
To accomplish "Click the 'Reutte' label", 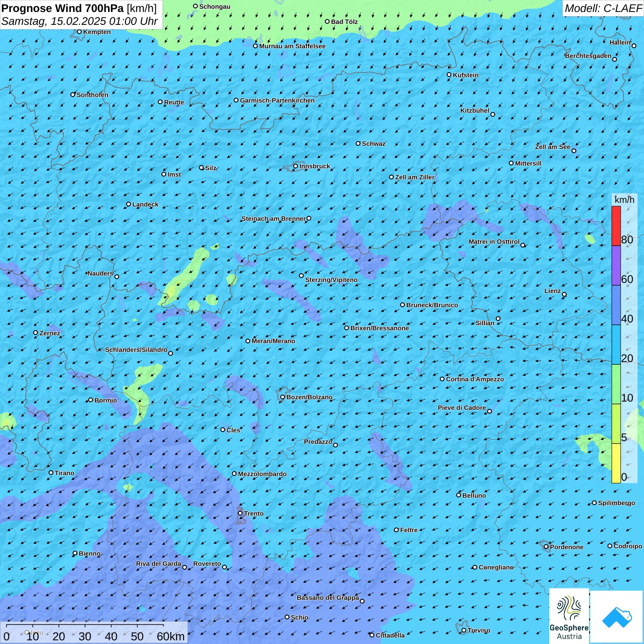I will 174,102.
